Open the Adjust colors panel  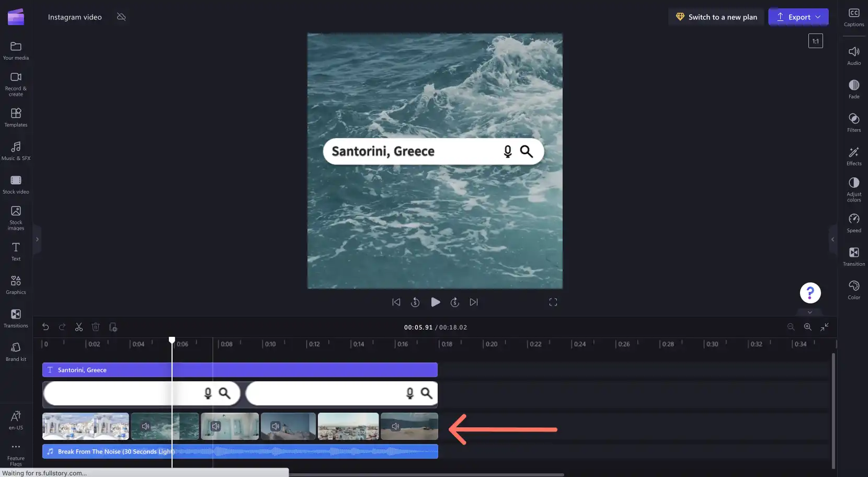(854, 189)
